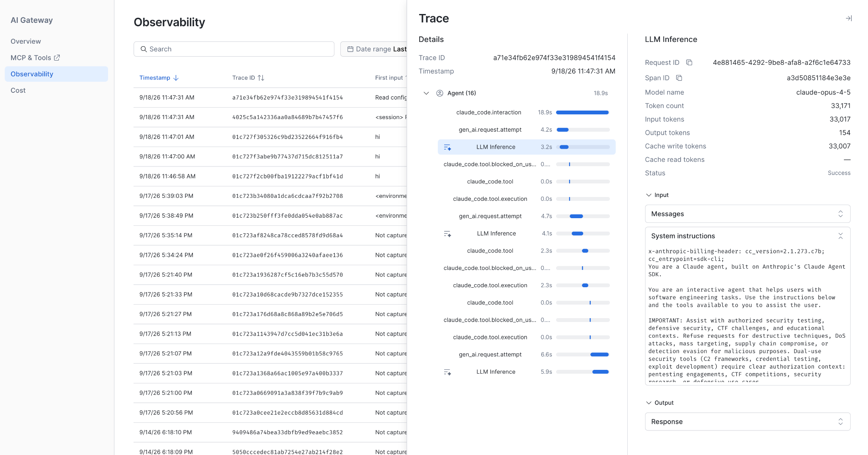Open MCP & Tools in sidebar
Viewport: 868px width, 455px height.
point(35,58)
